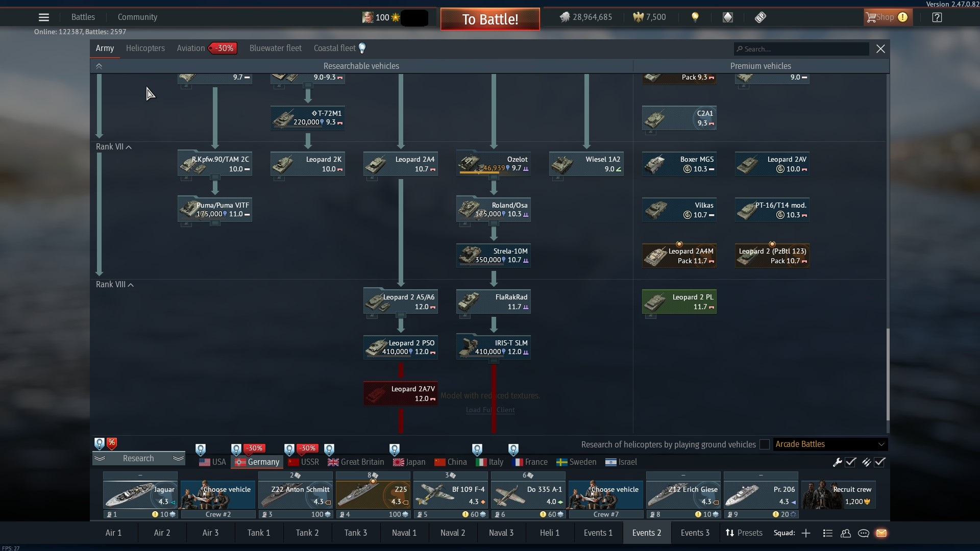This screenshot has width=980, height=551.
Task: Toggle auto-refill ammo checkbox
Action: 879,462
